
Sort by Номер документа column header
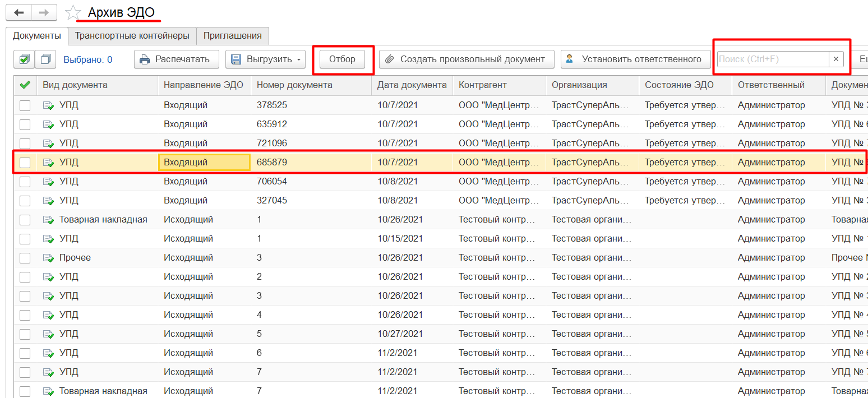point(311,85)
